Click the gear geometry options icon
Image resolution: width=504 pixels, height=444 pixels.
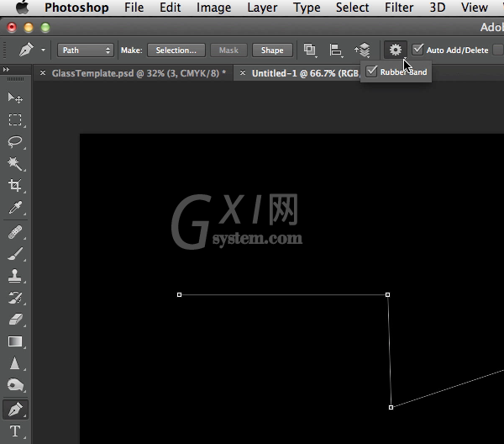pos(396,50)
